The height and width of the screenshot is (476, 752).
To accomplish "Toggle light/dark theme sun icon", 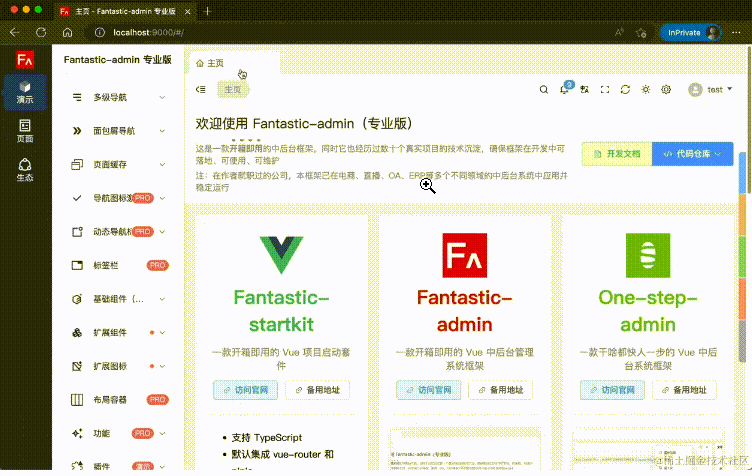I will pyautogui.click(x=646, y=90).
